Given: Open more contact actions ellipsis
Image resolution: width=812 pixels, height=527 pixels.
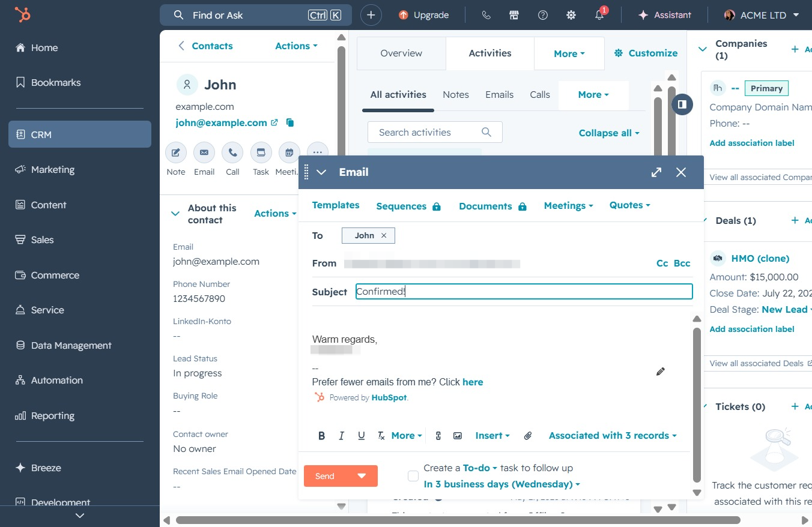Looking at the screenshot, I should 317,152.
